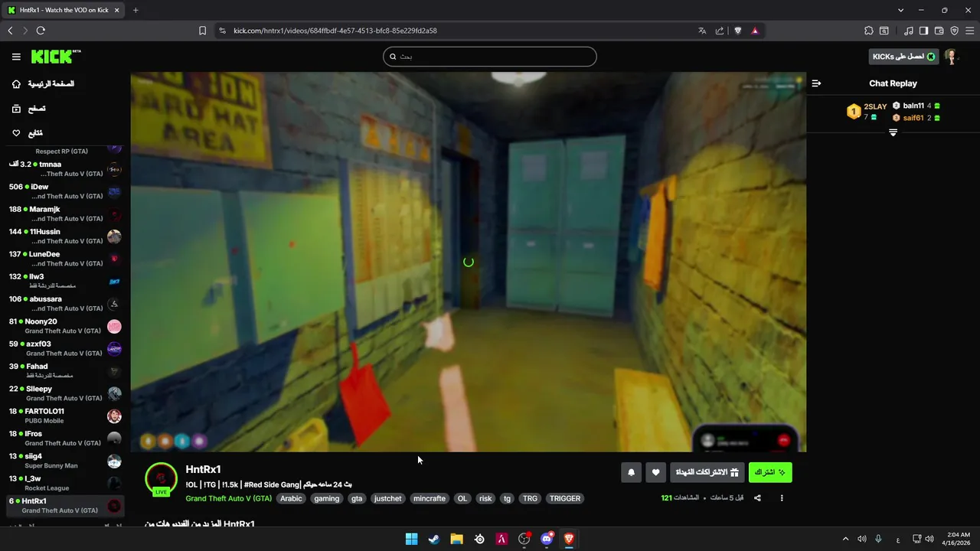Click the green subscribe button

pos(770,473)
